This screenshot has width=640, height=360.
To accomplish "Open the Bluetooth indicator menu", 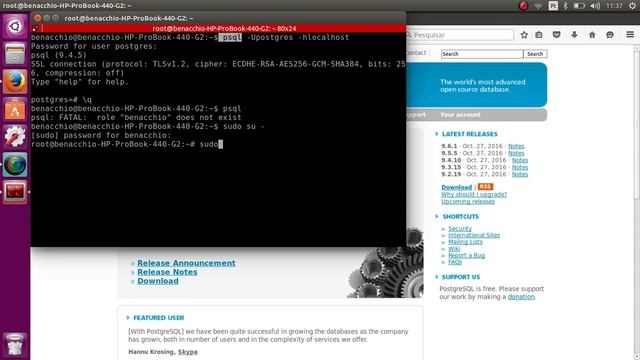I will click(565, 6).
